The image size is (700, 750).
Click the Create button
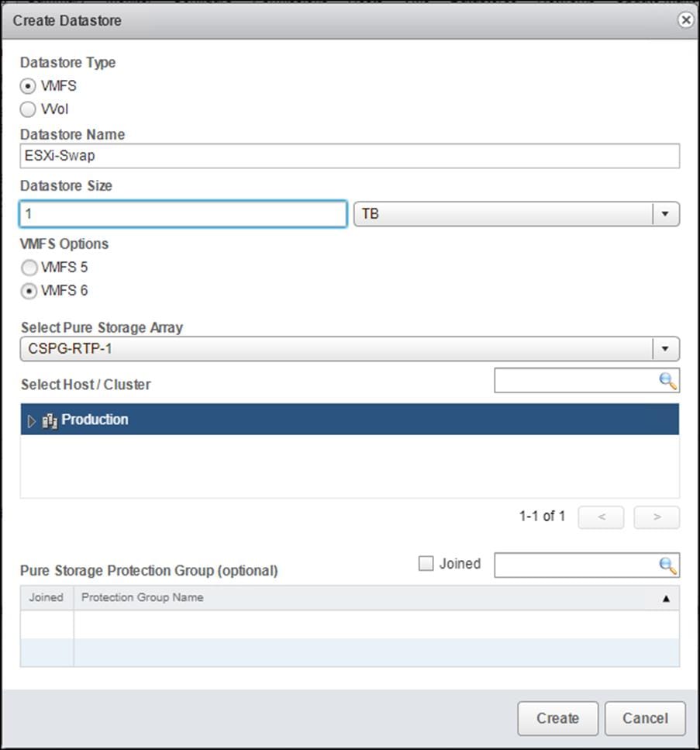pyautogui.click(x=557, y=718)
